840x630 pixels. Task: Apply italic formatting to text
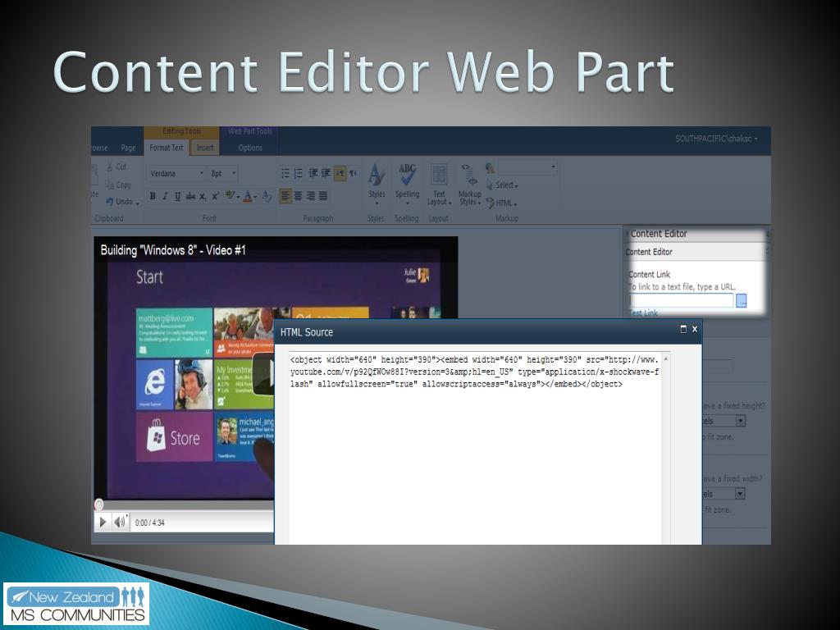[x=165, y=196]
